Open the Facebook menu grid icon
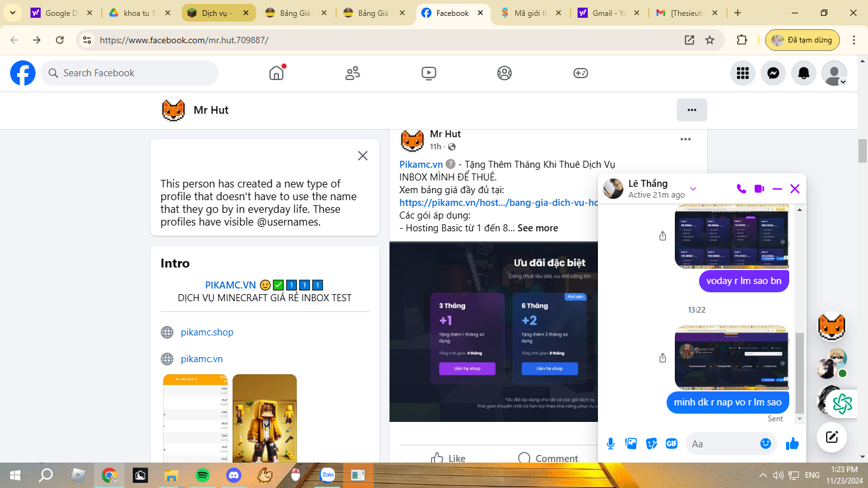 click(743, 73)
